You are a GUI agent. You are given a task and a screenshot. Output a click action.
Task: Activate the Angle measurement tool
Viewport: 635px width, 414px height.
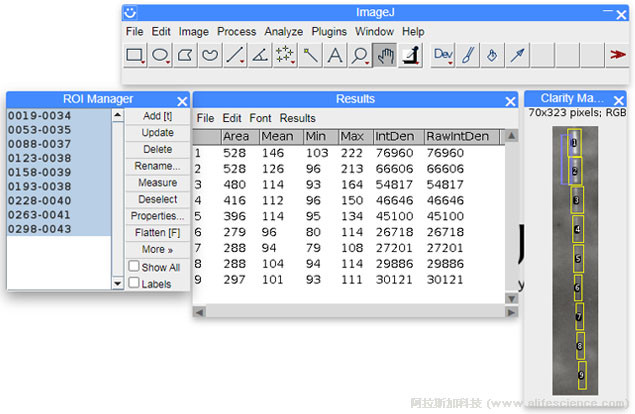coord(259,56)
